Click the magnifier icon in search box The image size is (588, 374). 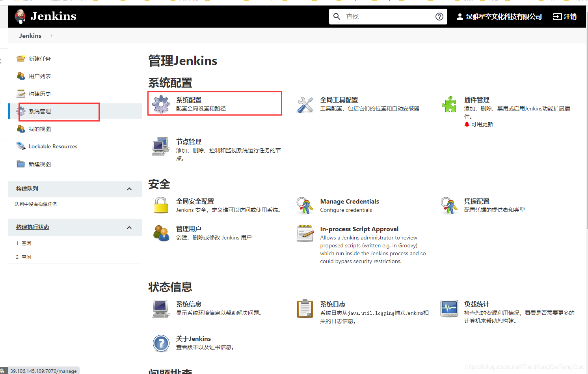[337, 17]
